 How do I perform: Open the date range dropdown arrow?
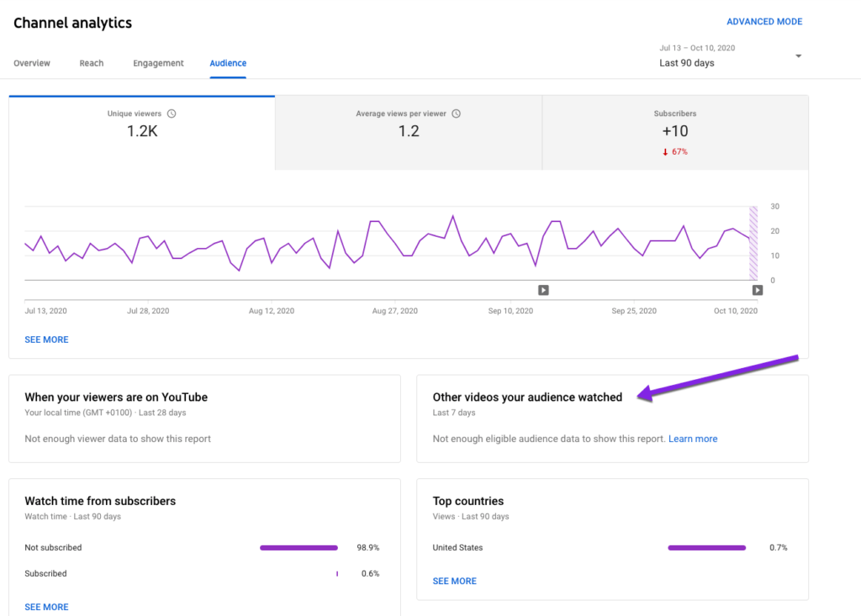798,56
